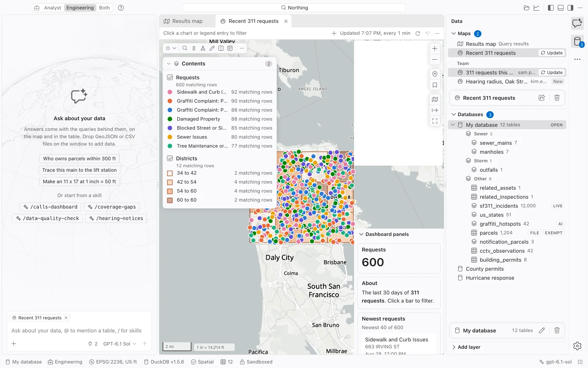Switch mode to Analyst
This screenshot has width=588, height=368.
(x=52, y=8)
